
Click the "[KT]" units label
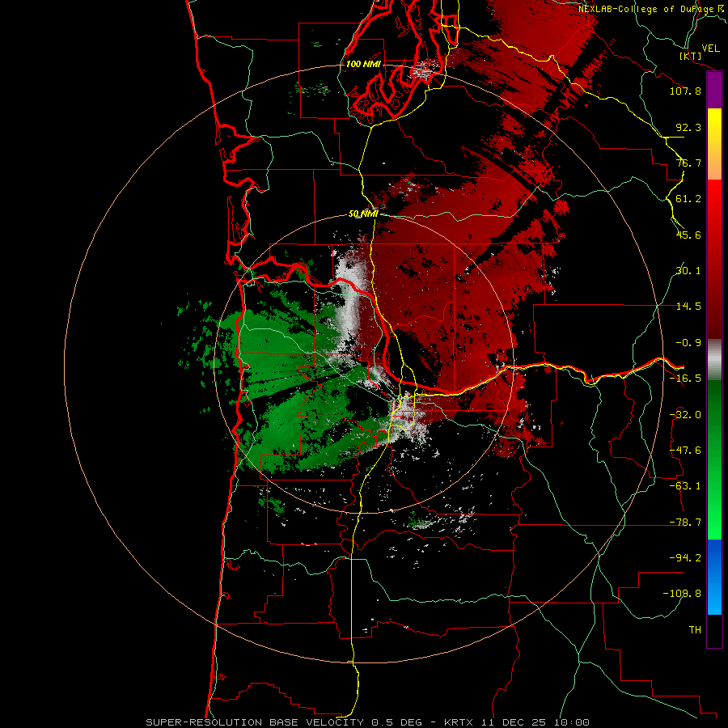pos(691,56)
